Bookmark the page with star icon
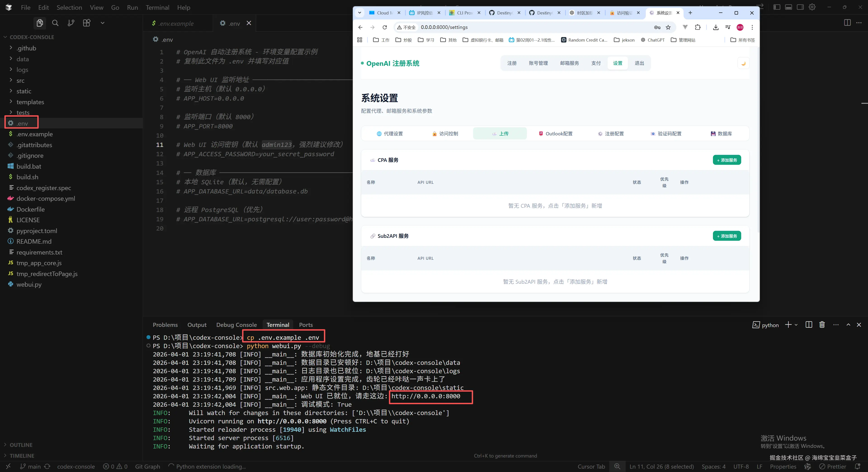Viewport: 868px width, 472px height. (668, 27)
